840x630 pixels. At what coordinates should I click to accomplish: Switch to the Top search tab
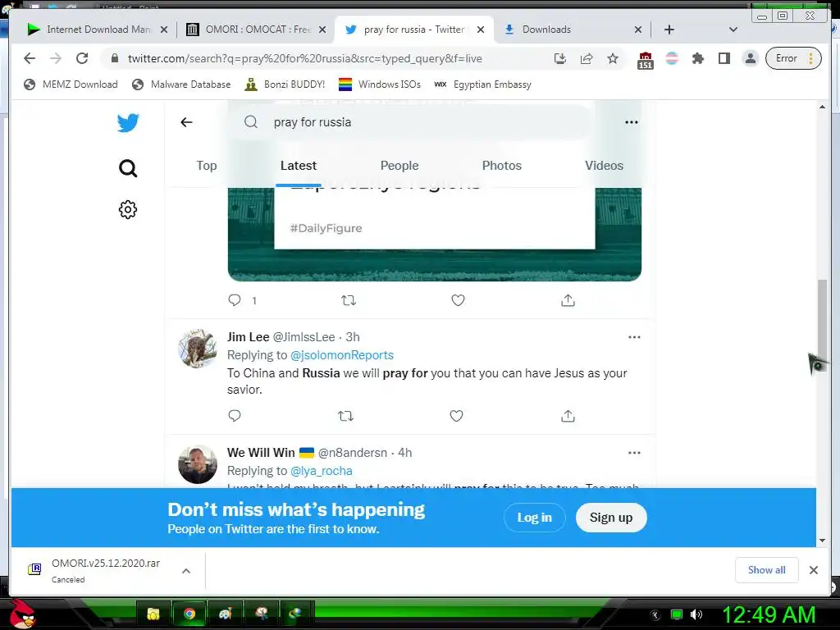(206, 166)
